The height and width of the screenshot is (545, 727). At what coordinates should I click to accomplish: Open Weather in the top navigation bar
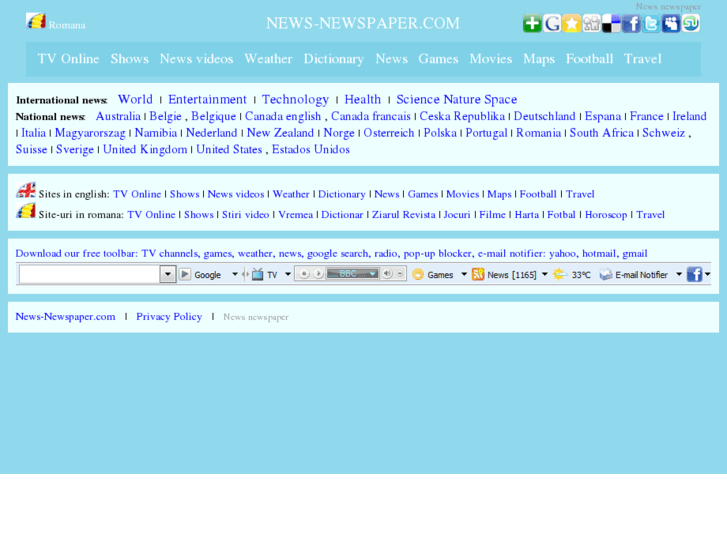point(268,59)
